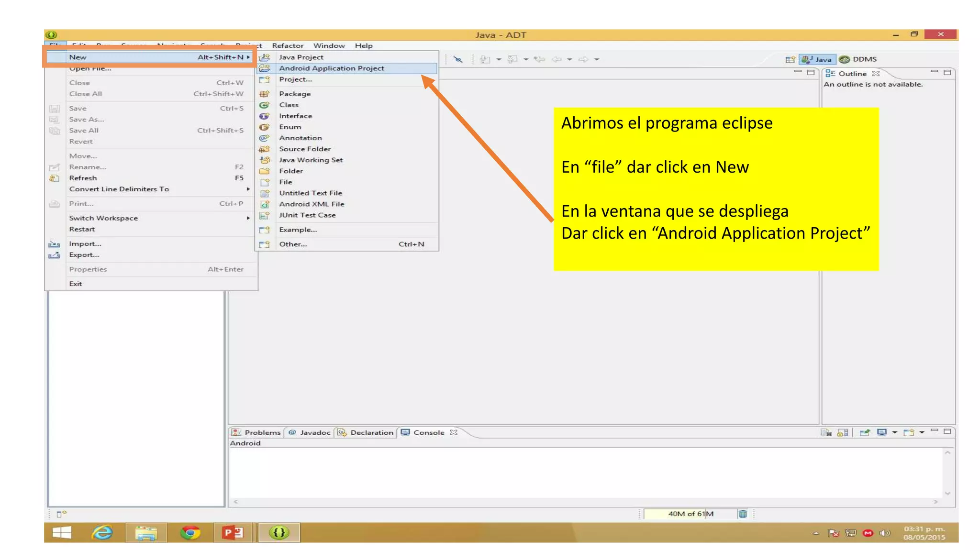Select Package in the New submenu
Image resolution: width=980 pixels, height=551 pixels.
coord(347,94)
